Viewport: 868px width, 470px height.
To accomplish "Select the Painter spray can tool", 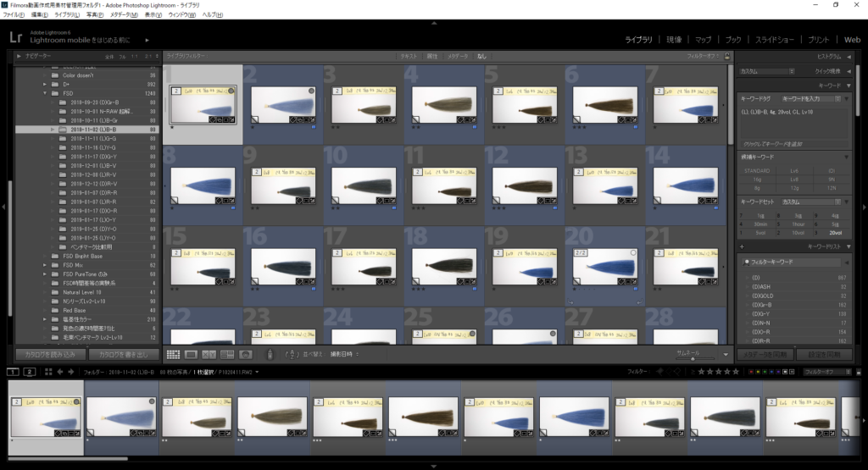I will [270, 354].
